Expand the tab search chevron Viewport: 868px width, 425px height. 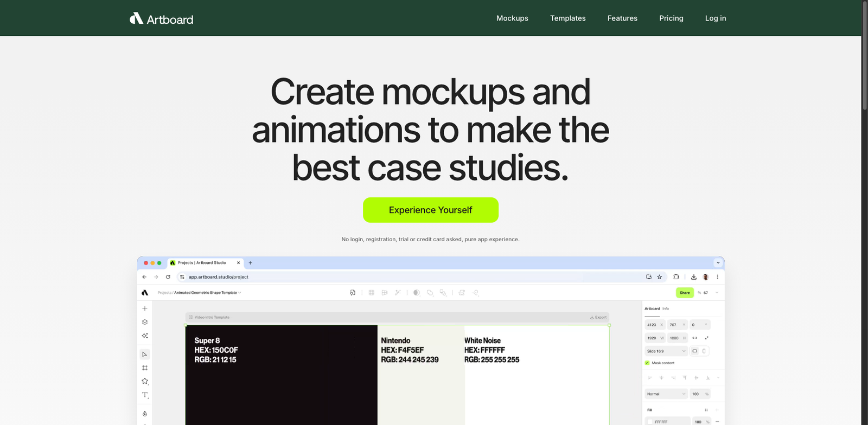coord(718,262)
